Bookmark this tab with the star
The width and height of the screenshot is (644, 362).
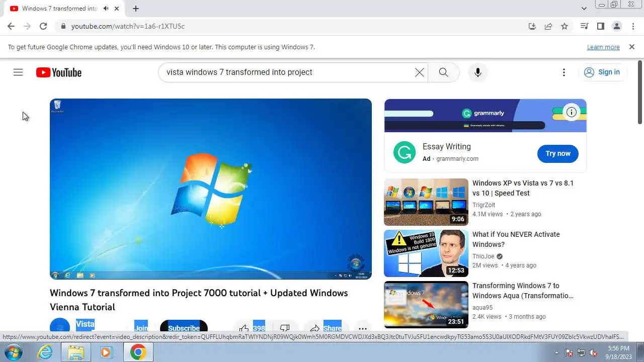point(565,26)
